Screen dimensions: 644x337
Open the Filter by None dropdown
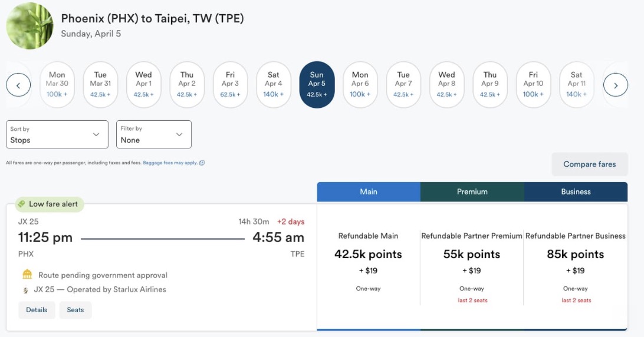[153, 134]
